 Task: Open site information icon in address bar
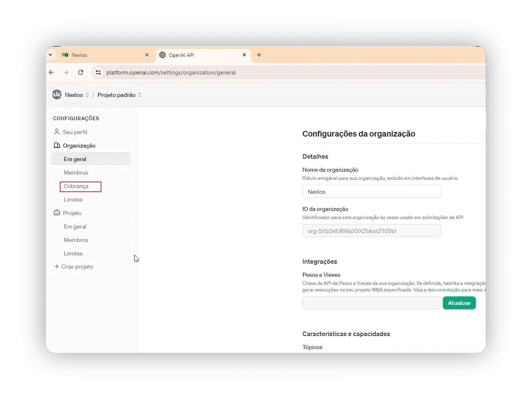pos(98,72)
